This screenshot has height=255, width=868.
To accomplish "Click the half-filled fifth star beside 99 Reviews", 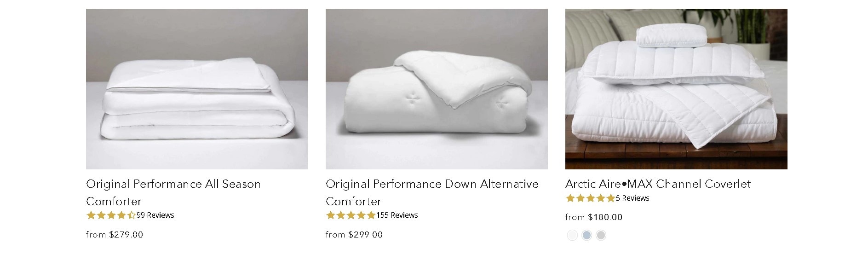I will 131,215.
